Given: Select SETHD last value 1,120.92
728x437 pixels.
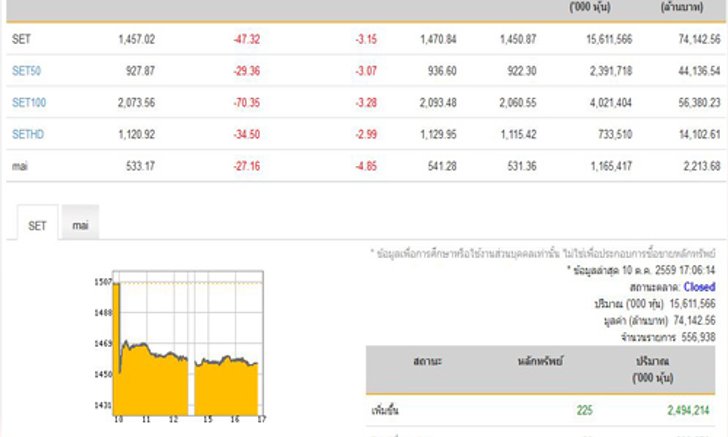Looking at the screenshot, I should coord(136,134).
